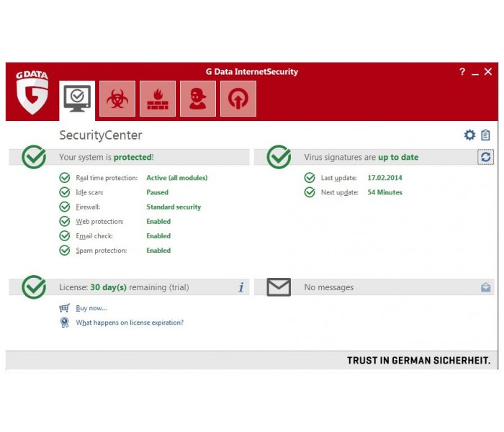The width and height of the screenshot is (504, 432).
Task: Click 'Virus signatures are up to date' bar
Action: click(x=374, y=157)
